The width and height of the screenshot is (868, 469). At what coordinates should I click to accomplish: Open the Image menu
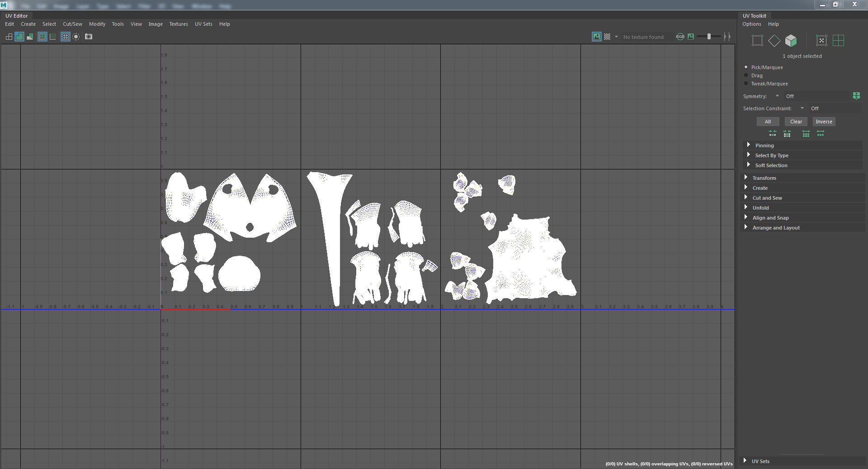156,24
